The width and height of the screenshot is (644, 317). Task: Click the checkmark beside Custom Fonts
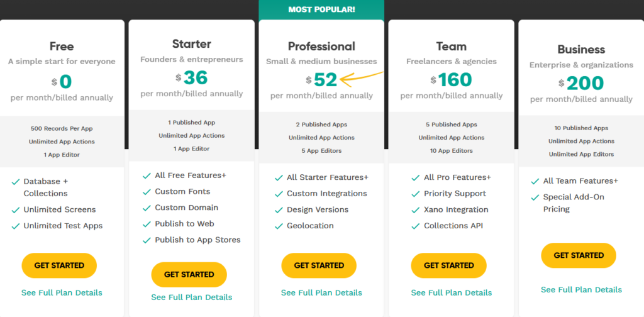[x=147, y=192]
